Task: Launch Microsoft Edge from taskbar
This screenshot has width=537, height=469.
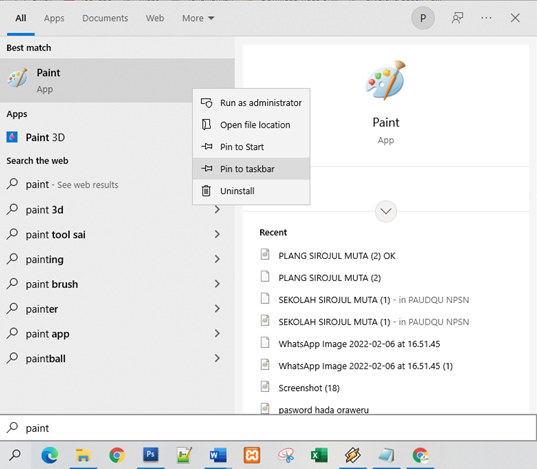Action: 50,455
